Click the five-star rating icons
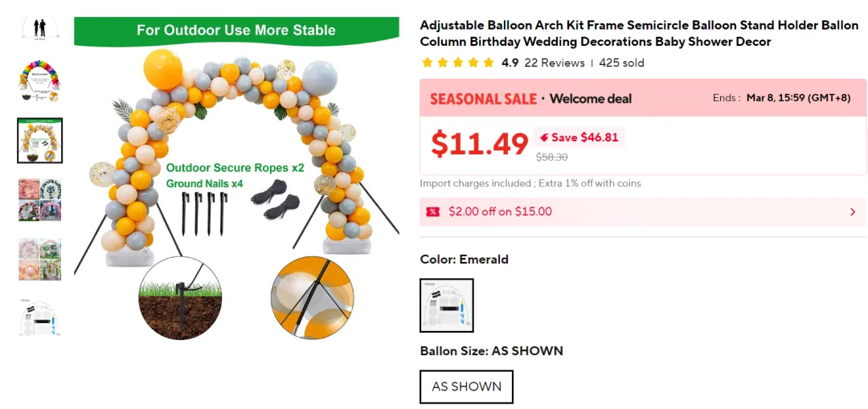This screenshot has height=409, width=868. pos(457,63)
